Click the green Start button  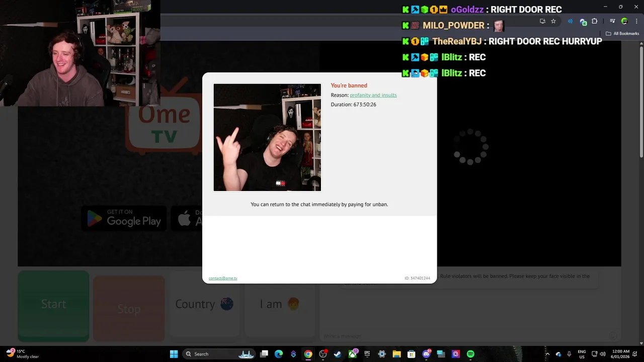pos(53,306)
